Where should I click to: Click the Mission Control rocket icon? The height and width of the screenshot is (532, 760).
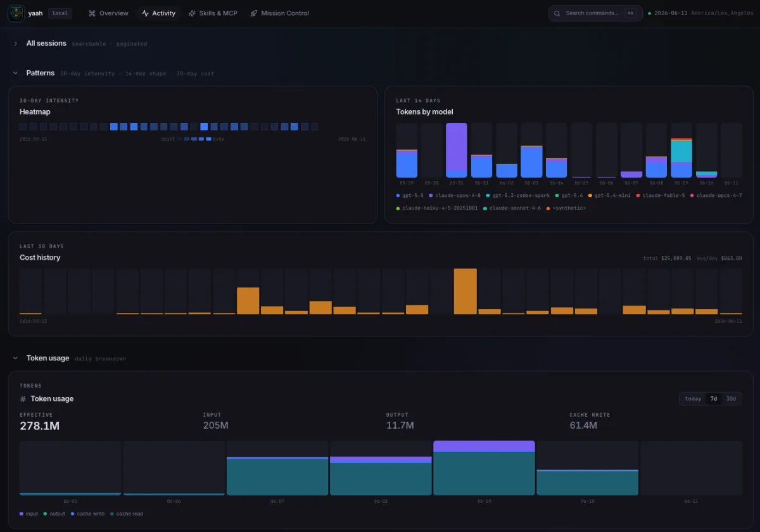click(x=253, y=13)
